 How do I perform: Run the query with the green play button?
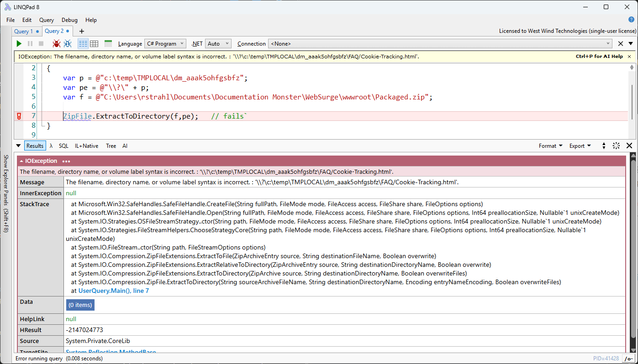click(19, 44)
